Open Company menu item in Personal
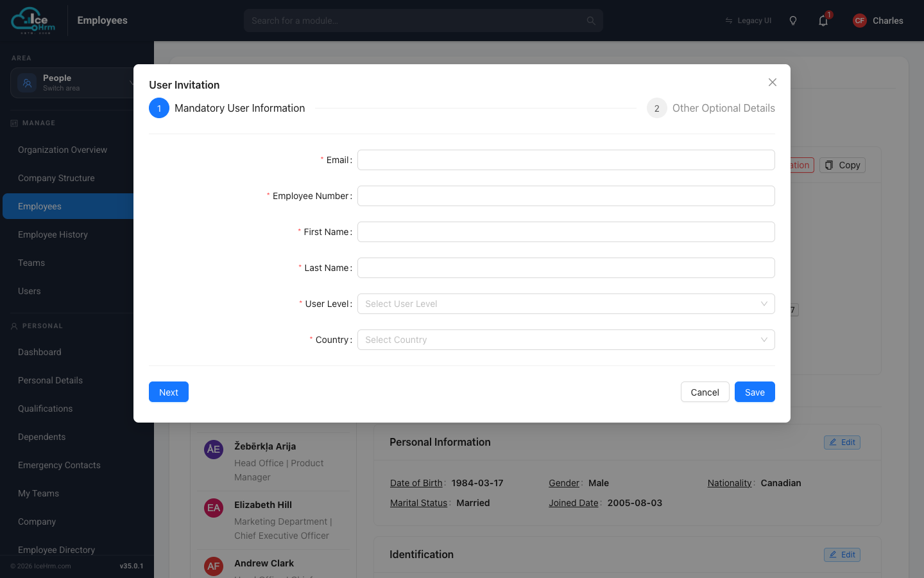This screenshot has width=924, height=578. tap(37, 521)
